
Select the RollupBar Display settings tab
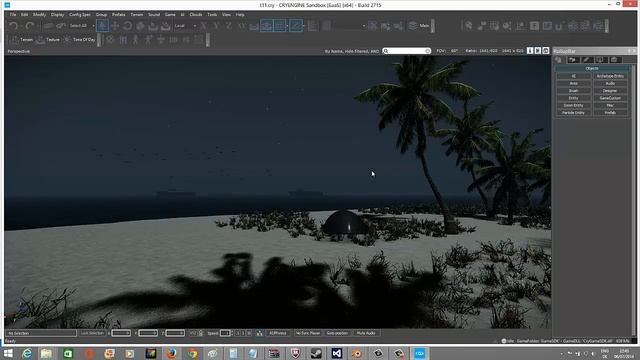point(600,60)
